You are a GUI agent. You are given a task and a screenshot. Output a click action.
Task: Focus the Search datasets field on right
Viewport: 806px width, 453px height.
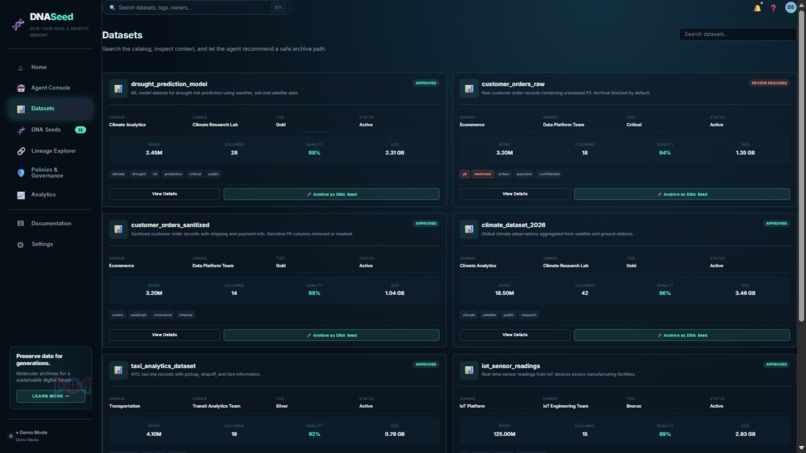tap(738, 34)
